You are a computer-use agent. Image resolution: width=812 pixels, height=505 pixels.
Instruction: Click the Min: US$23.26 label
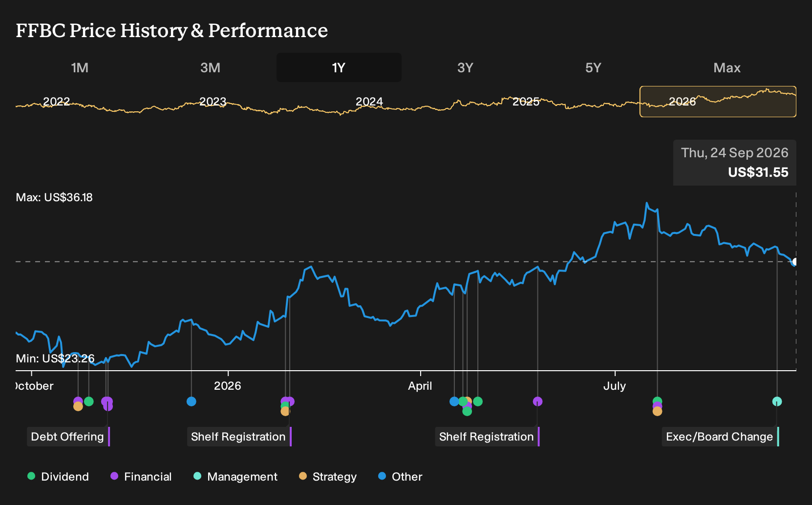point(55,358)
